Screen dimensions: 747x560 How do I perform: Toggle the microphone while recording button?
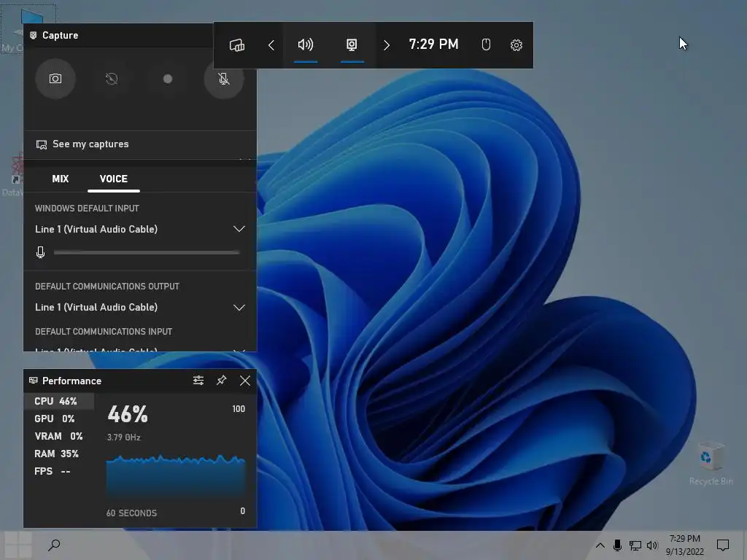coord(224,79)
